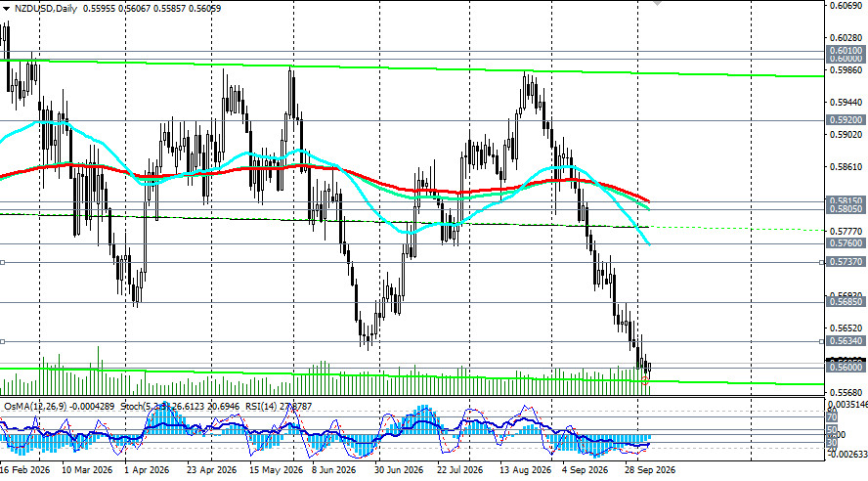Click the 16 Feb 2026 date label
The width and height of the screenshot is (868, 481).
coord(24,470)
